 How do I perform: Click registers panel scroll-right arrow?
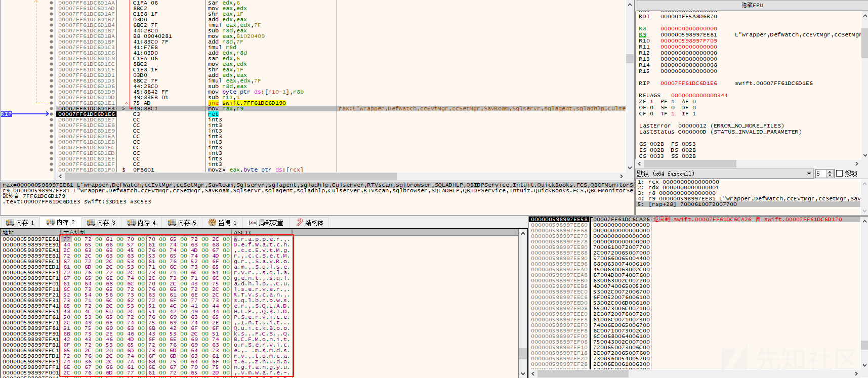tap(857, 164)
